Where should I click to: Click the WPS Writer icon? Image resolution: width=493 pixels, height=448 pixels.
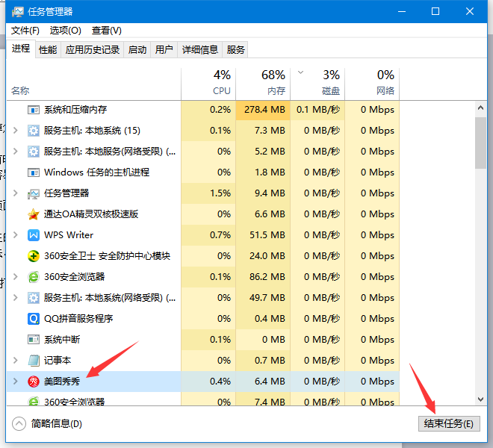tap(34, 235)
